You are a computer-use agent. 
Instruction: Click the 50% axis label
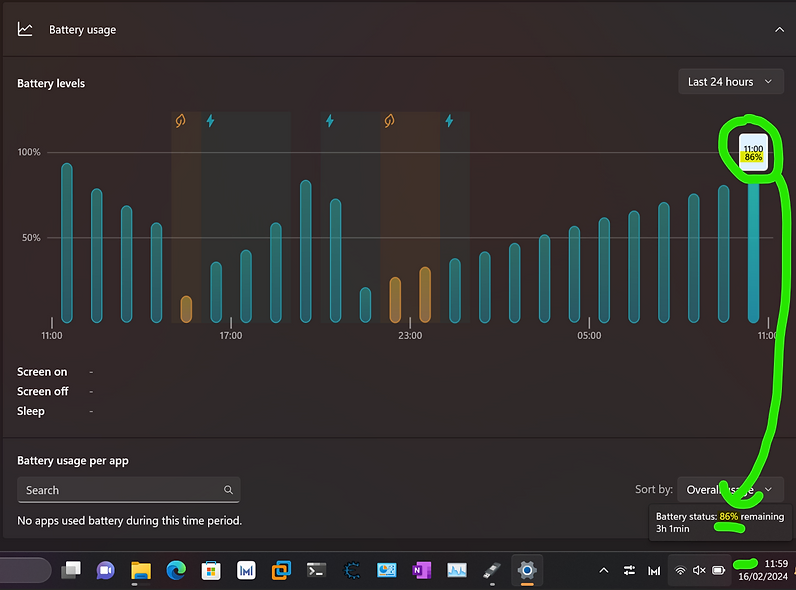click(31, 238)
